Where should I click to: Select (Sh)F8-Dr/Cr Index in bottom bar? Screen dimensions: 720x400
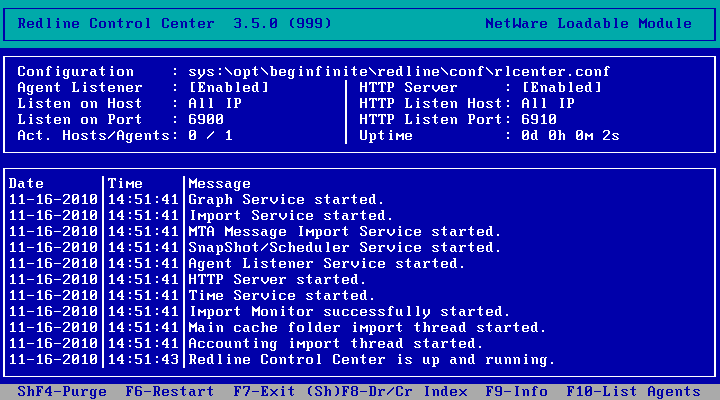387,392
